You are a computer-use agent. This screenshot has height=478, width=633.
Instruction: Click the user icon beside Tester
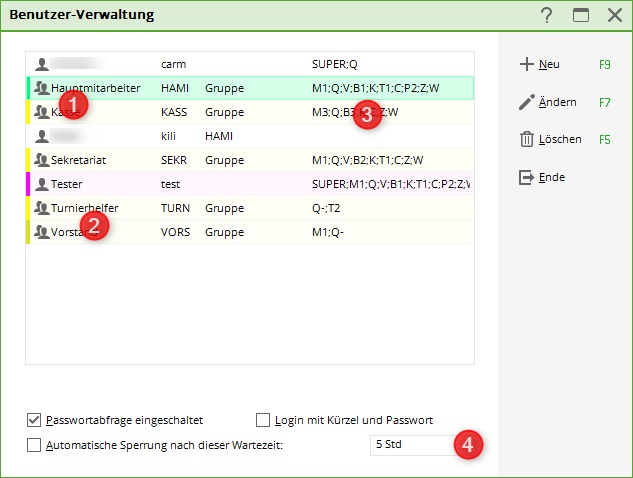pyautogui.click(x=42, y=184)
